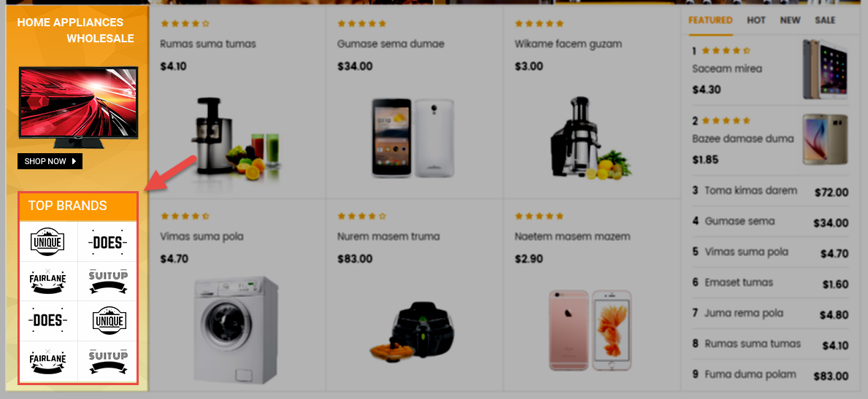Click Toma kimas darem list item
Screen dimensions: 868x399
click(769, 191)
